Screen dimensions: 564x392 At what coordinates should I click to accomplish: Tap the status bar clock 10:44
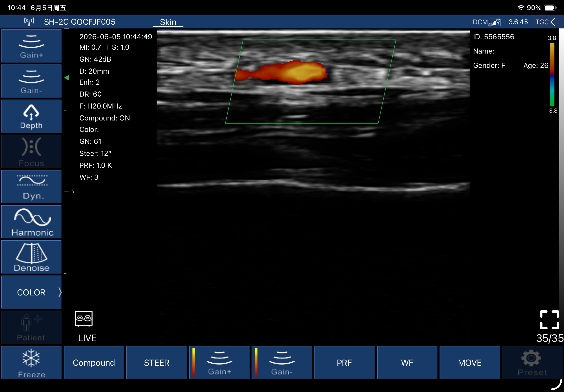point(17,8)
